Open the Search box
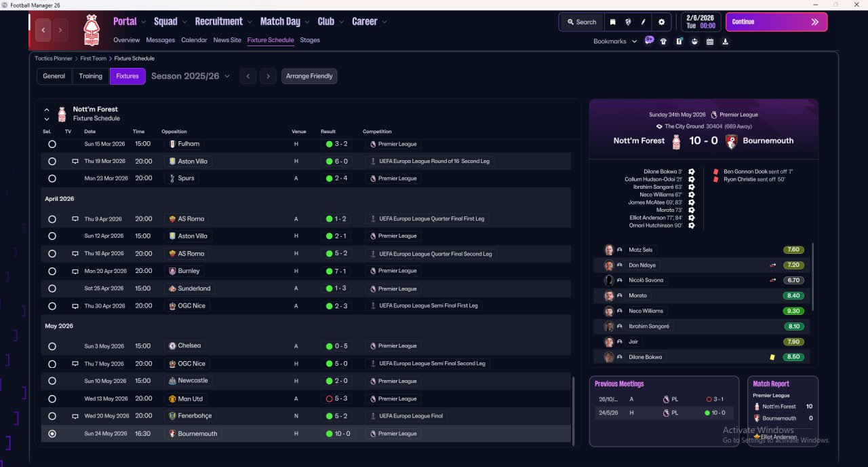The height and width of the screenshot is (467, 868). pos(581,22)
